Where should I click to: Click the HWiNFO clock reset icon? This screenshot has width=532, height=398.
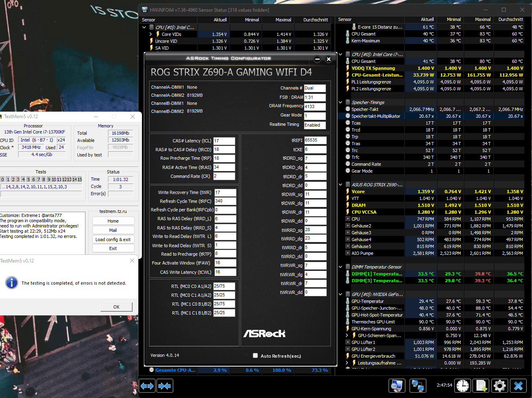click(463, 386)
